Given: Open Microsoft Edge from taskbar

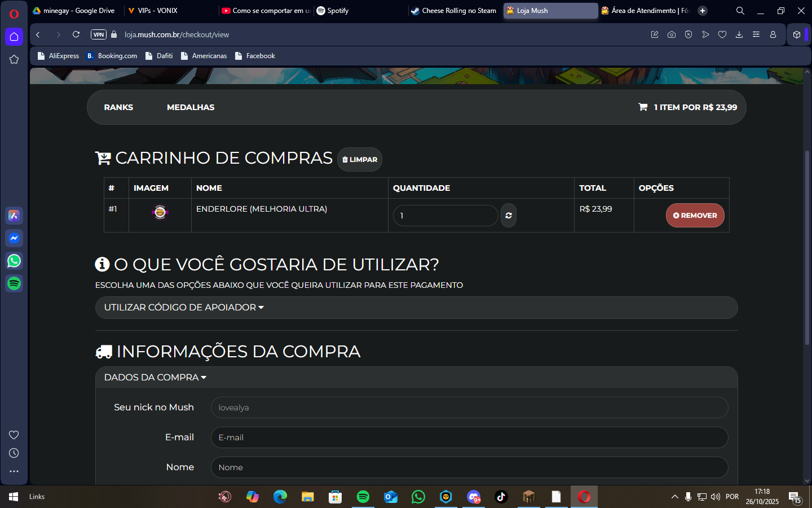Looking at the screenshot, I should click(280, 497).
